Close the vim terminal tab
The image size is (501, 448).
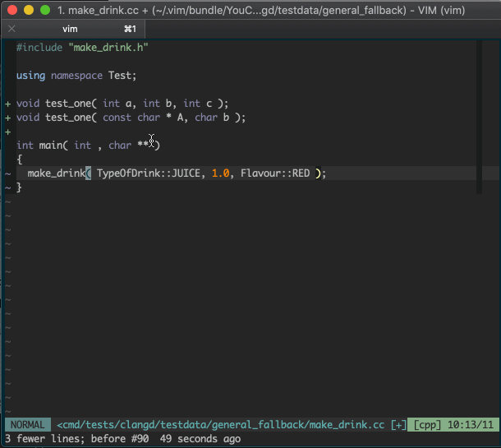[x=11, y=29]
